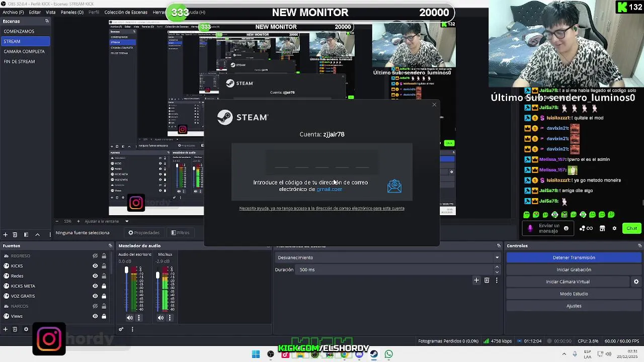Screen dimensions: 644x362
Task: Show hidden system tray icons chevron
Action: coord(564,354)
